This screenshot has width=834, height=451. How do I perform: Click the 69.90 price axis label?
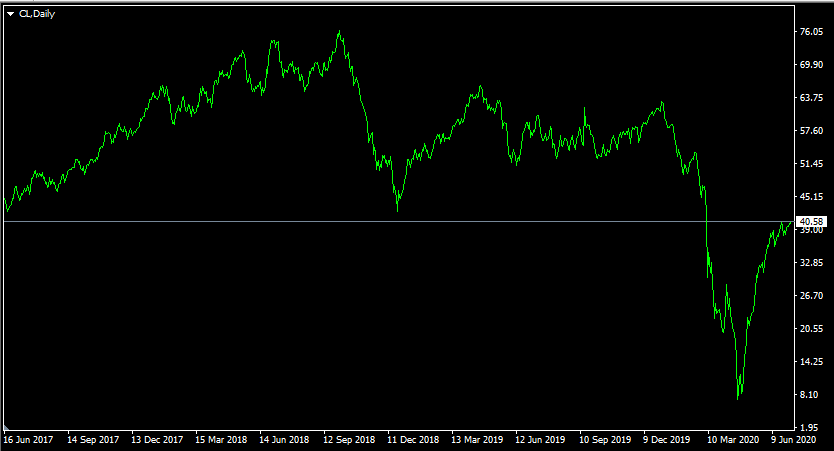[811, 65]
